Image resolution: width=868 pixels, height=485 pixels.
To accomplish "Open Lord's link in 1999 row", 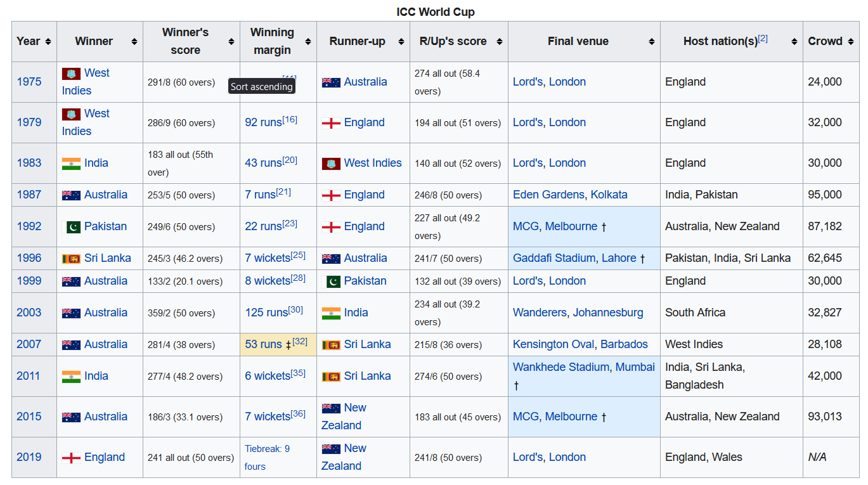I will 528,281.
